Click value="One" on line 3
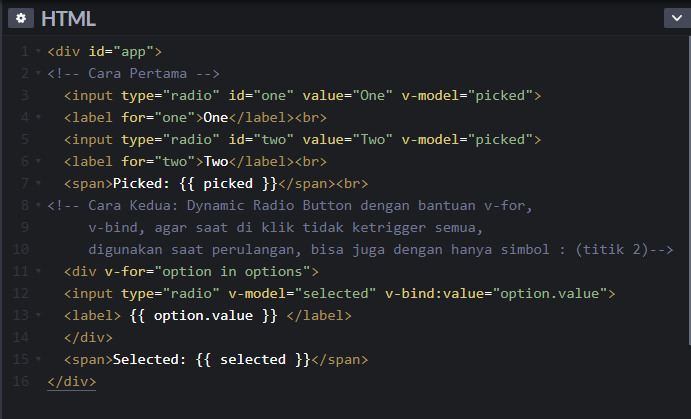The width and height of the screenshot is (691, 419). tap(347, 96)
